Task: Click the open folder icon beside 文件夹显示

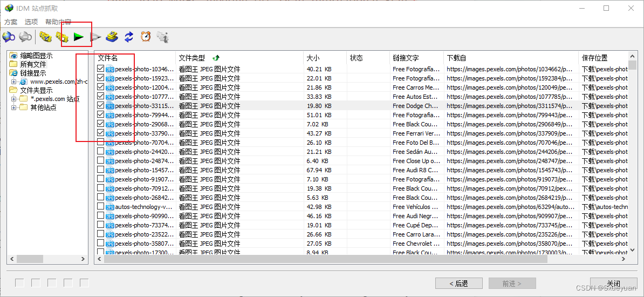Action: 13,90
